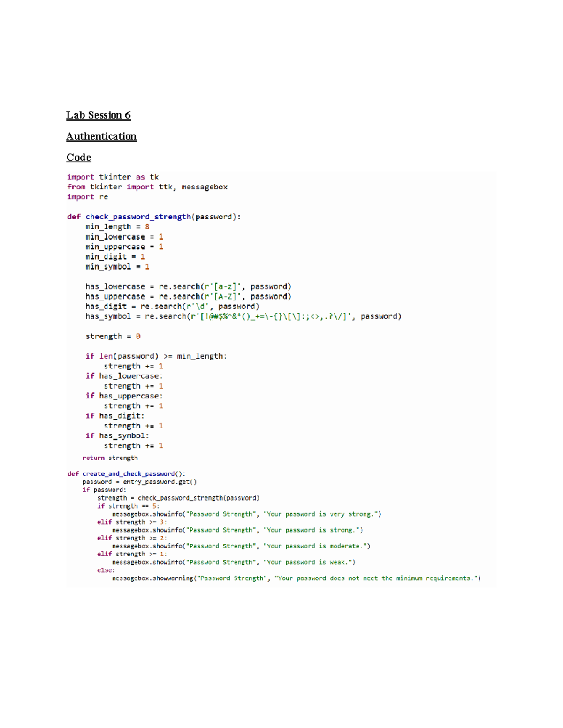Click the 'if strength == 5:' line
This screenshot has height=728, width=563.
[128, 506]
